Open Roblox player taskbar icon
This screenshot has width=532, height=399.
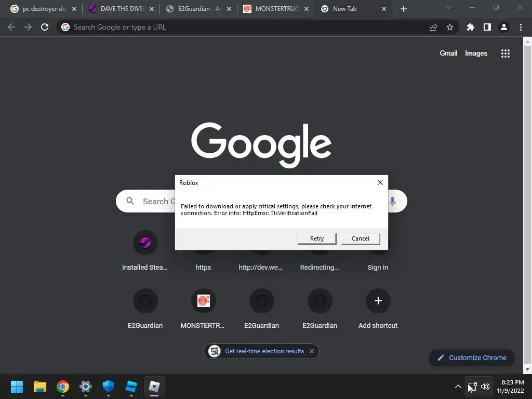click(x=154, y=387)
